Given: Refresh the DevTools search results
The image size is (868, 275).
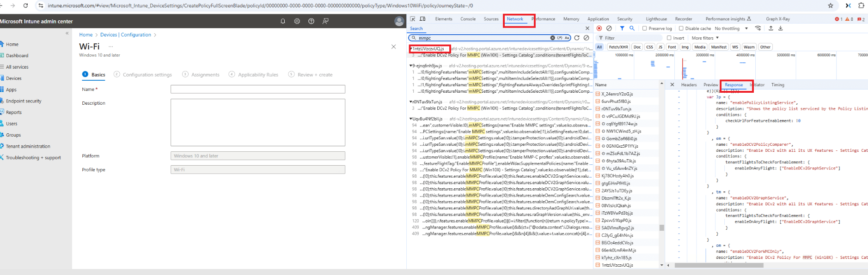Looking at the screenshot, I should [x=577, y=38].
